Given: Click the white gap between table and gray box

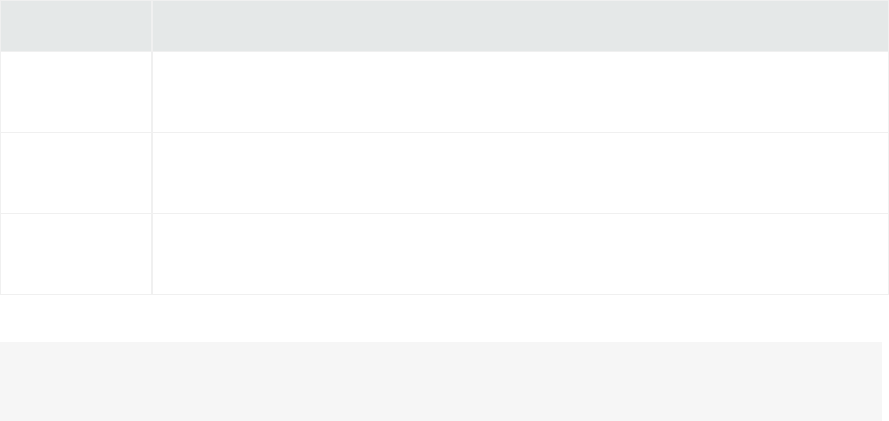Looking at the screenshot, I should (x=440, y=318).
